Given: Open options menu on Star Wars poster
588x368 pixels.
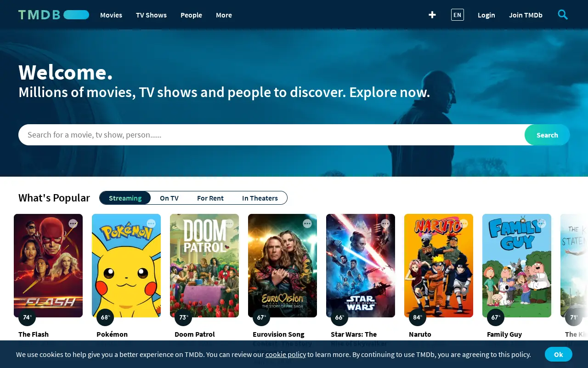Looking at the screenshot, I should (385, 224).
